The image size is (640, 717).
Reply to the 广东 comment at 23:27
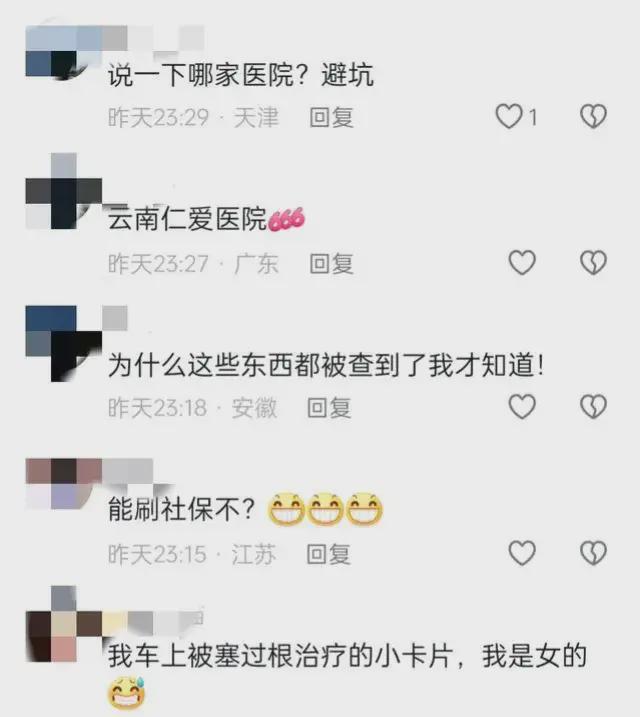[331, 264]
